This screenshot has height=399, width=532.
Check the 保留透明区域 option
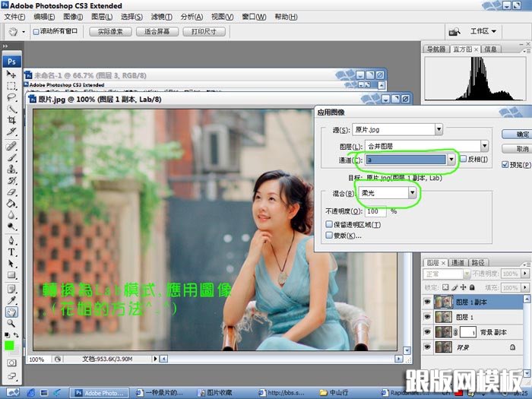point(329,224)
